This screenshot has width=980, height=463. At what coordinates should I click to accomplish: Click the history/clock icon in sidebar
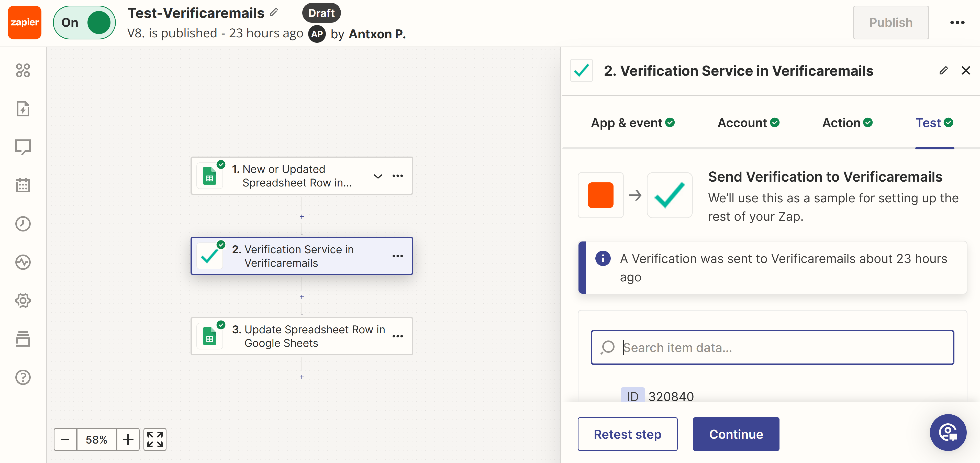(23, 223)
